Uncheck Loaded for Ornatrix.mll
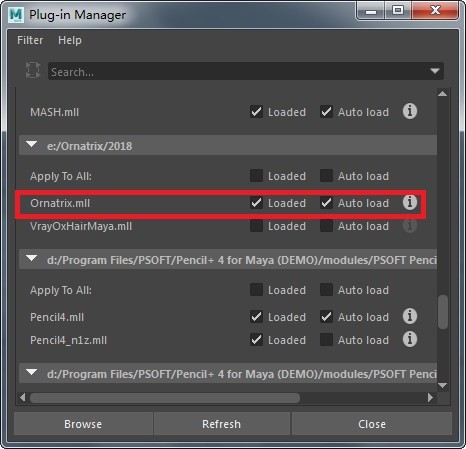 [256, 203]
